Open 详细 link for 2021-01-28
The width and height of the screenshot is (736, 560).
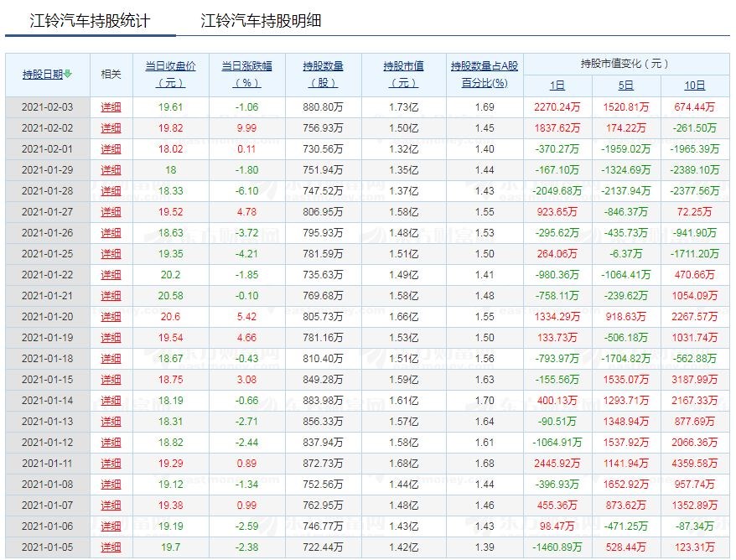(111, 191)
